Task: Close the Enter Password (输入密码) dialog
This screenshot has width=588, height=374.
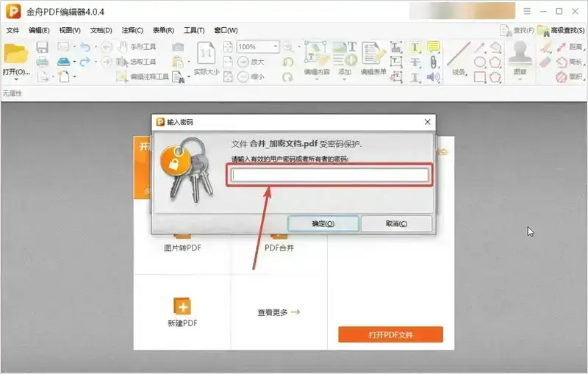Action: tap(428, 122)
